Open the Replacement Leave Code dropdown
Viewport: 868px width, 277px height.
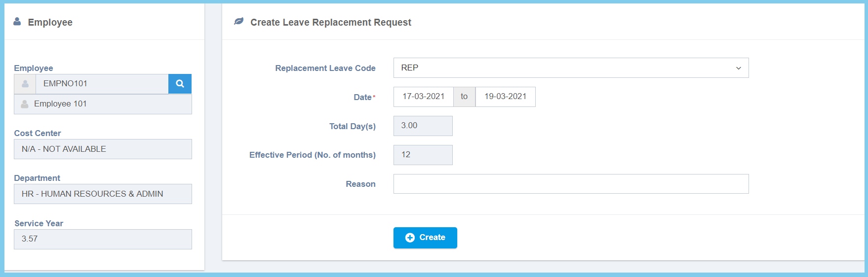[x=571, y=68]
